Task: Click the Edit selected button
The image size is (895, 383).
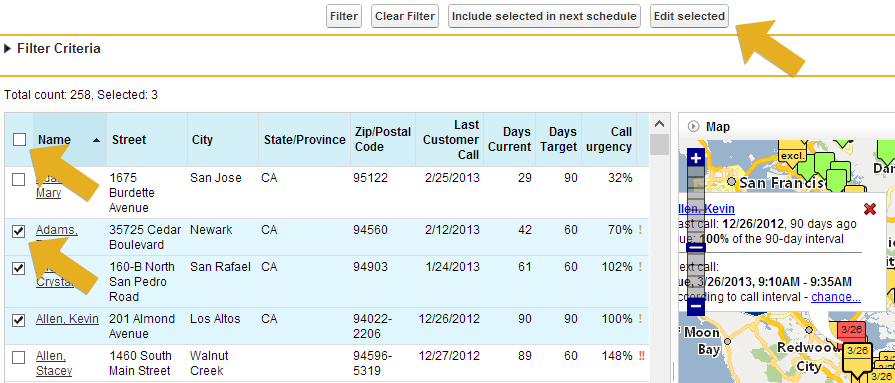Action: pos(689,16)
